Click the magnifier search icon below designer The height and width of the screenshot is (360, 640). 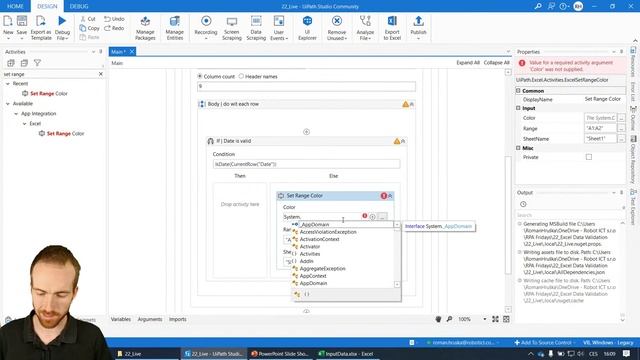[449, 319]
